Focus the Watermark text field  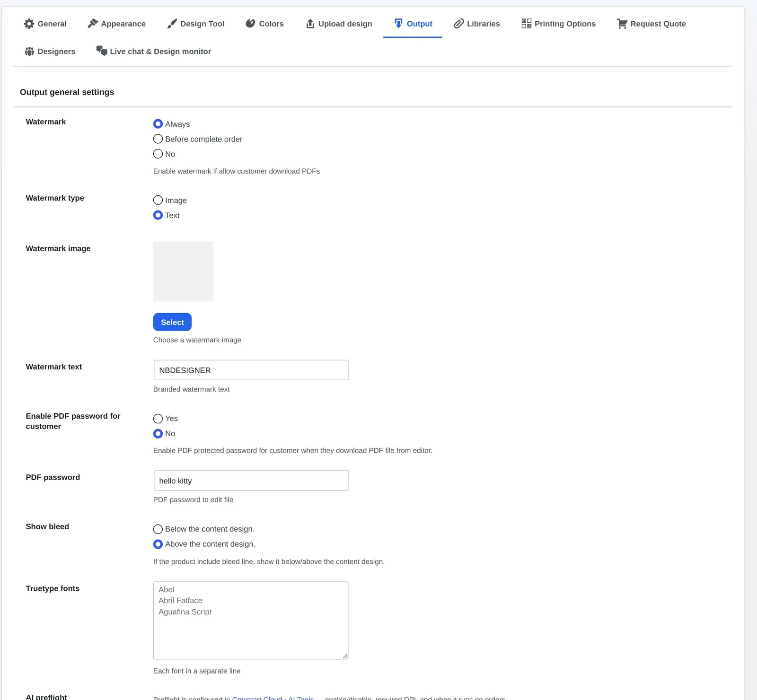tap(251, 370)
